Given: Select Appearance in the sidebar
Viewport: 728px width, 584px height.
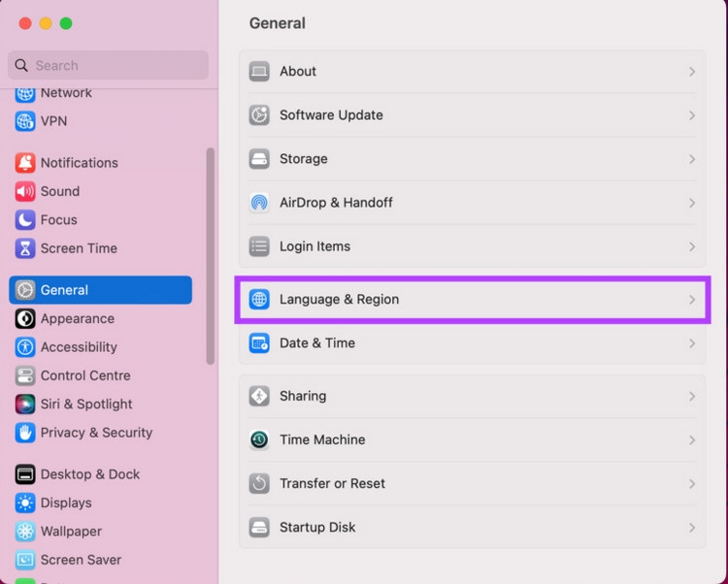Looking at the screenshot, I should 77,318.
